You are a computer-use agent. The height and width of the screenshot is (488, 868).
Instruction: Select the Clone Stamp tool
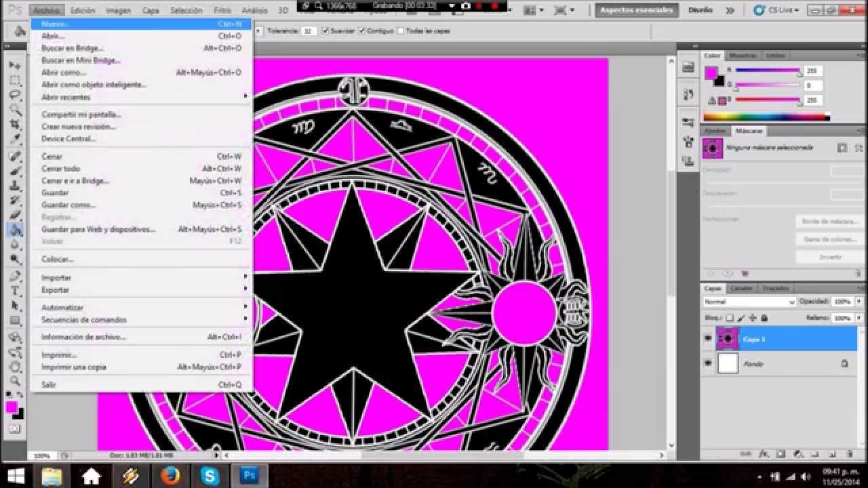click(15, 185)
